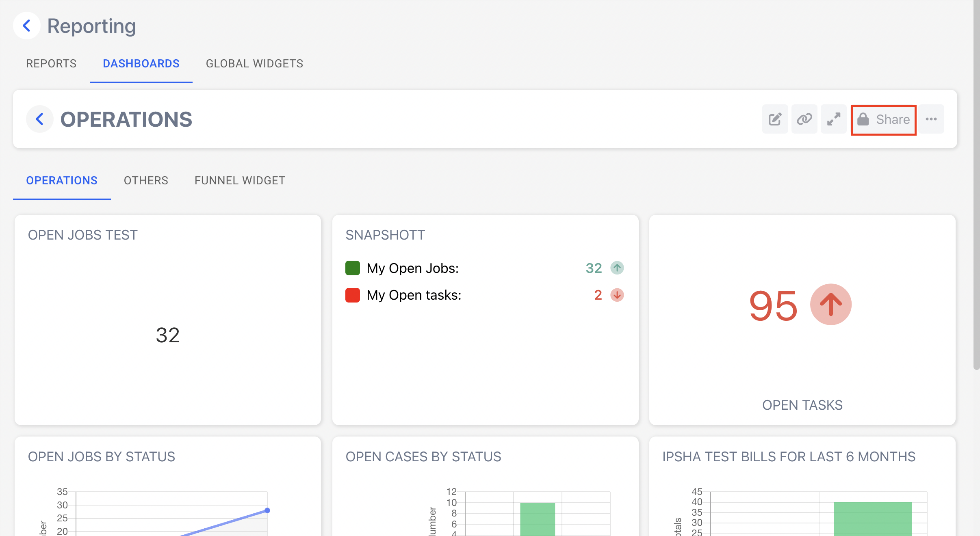Click green up arrow beside My Open Jobs

point(617,268)
